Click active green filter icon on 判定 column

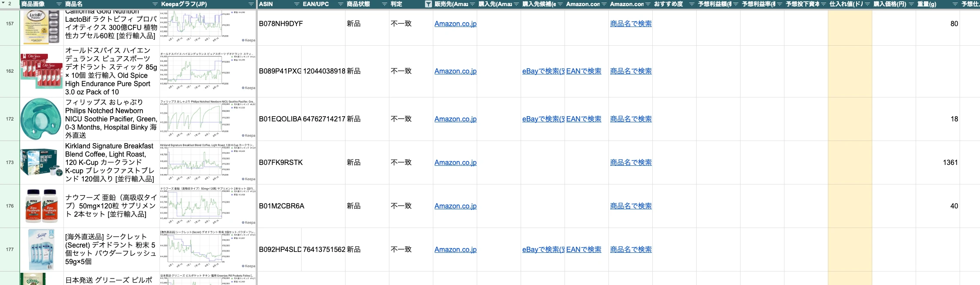pyautogui.click(x=429, y=4)
